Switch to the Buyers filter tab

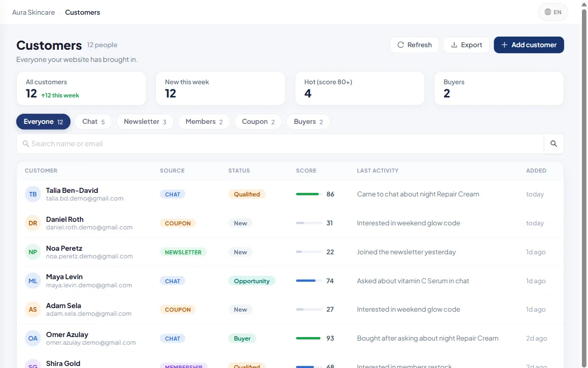click(x=308, y=122)
